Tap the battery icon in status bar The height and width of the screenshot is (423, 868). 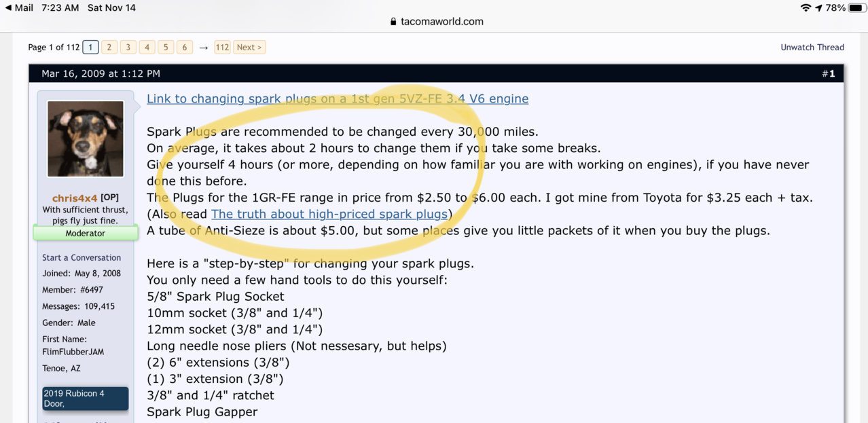856,8
